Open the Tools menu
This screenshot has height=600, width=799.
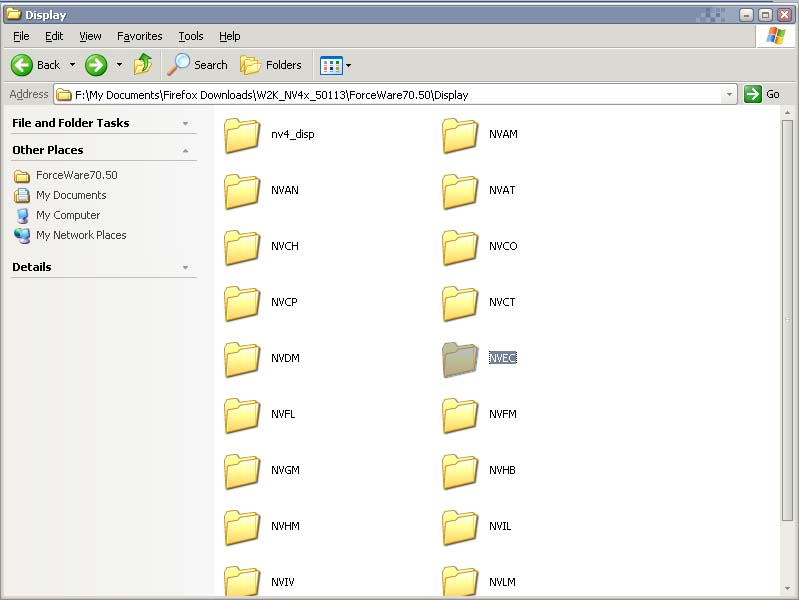pyautogui.click(x=191, y=36)
